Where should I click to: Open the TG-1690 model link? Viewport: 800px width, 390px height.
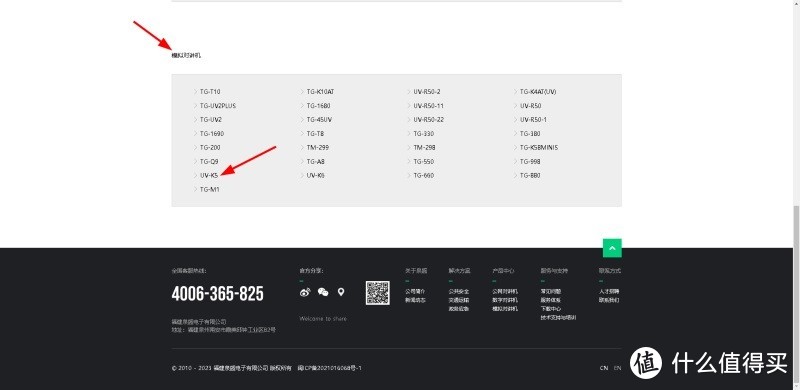(212, 134)
